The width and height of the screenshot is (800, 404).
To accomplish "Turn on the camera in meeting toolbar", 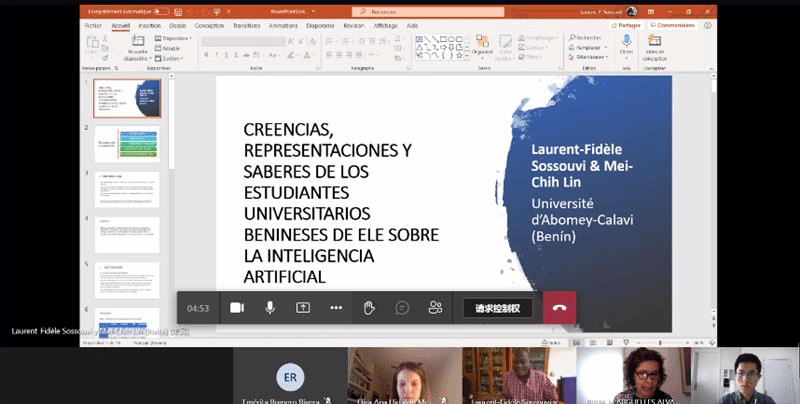I will 237,308.
